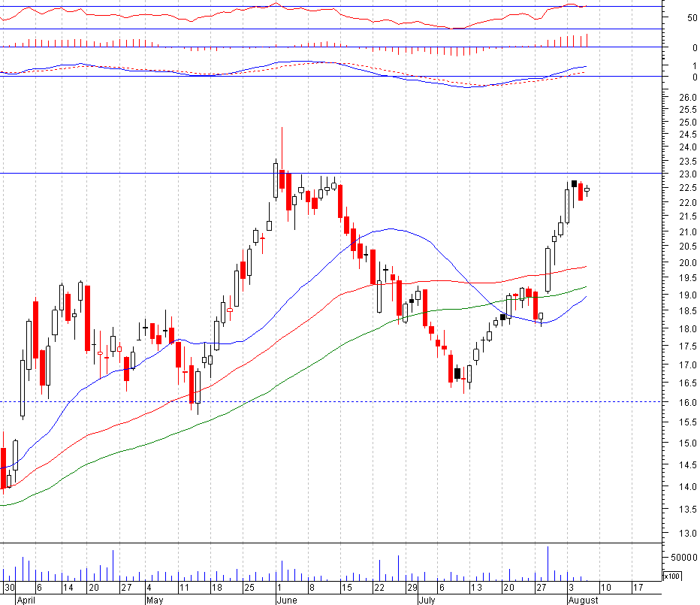Click the 15 date axis label

[x=346, y=588]
